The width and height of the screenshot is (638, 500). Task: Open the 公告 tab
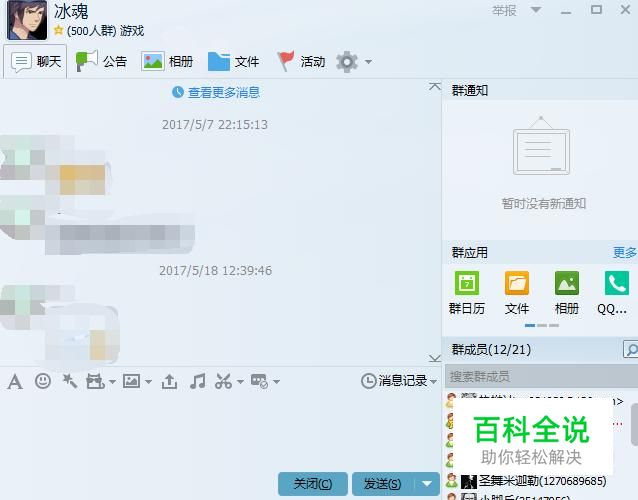click(x=101, y=61)
